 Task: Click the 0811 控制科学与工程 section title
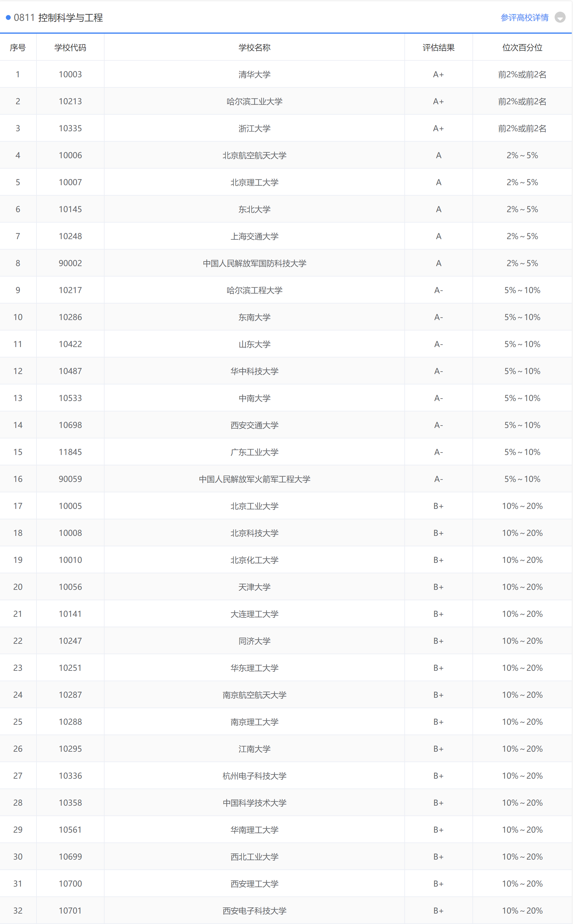click(x=58, y=18)
